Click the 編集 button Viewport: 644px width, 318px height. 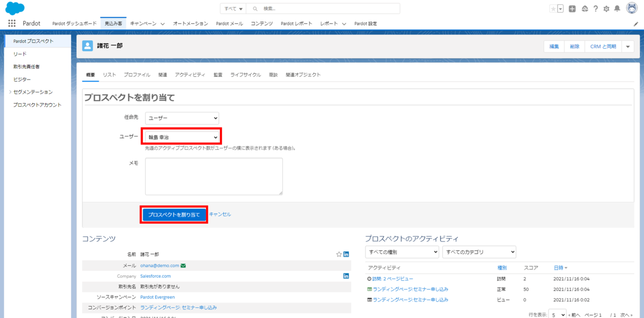(554, 47)
